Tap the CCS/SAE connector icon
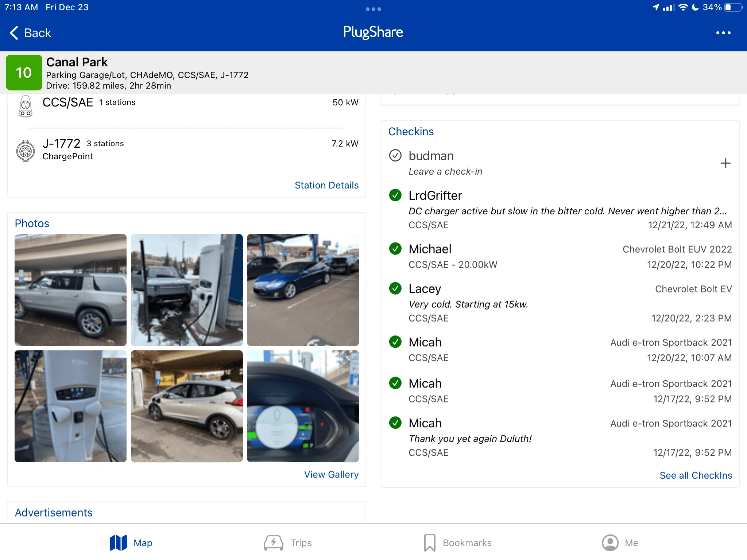Image resolution: width=747 pixels, height=560 pixels. click(26, 106)
